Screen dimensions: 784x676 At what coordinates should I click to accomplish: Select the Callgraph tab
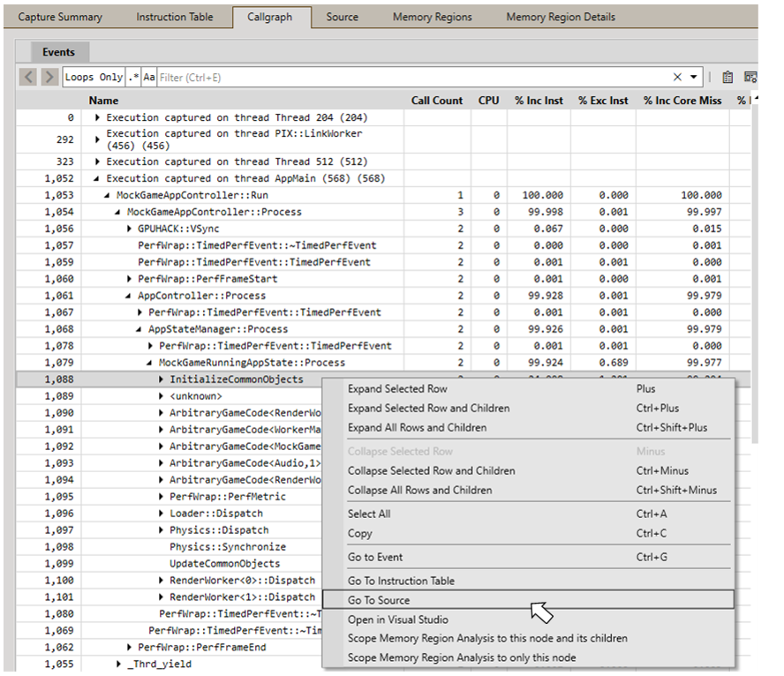pos(270,17)
